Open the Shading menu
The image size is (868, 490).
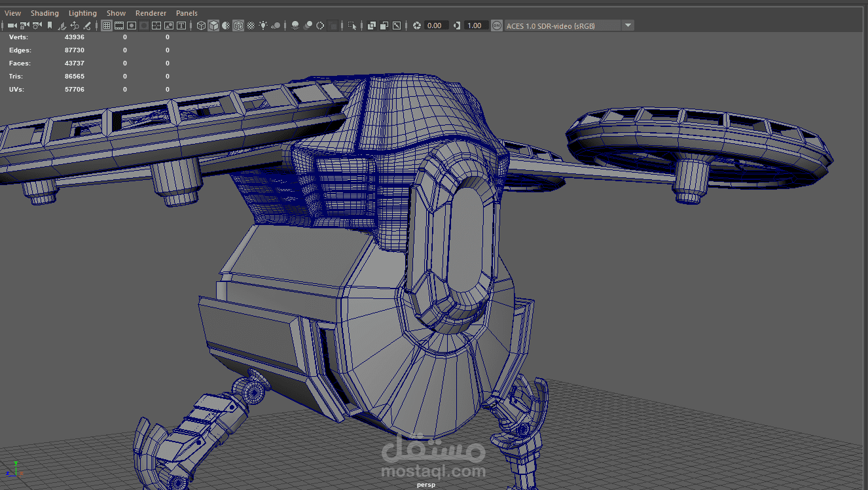point(45,13)
